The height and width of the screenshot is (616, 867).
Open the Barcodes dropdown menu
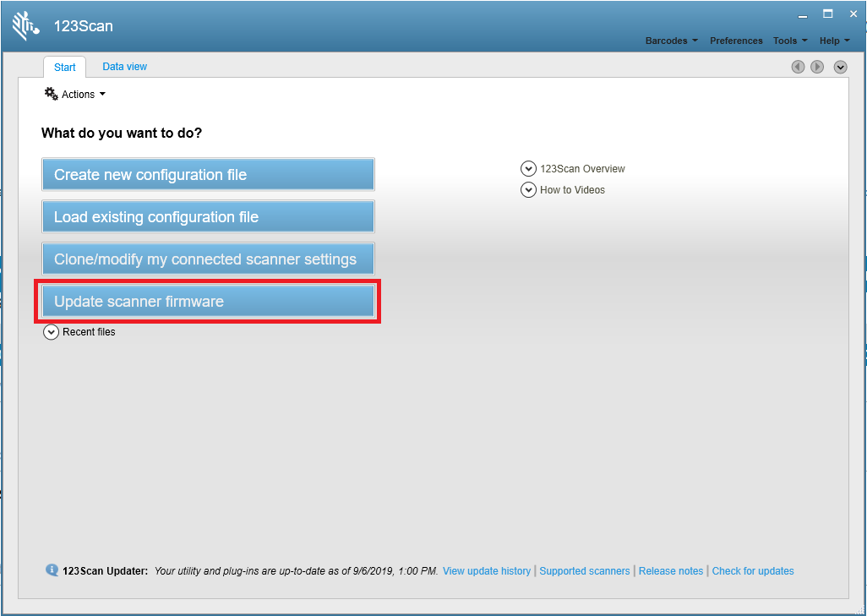point(671,40)
